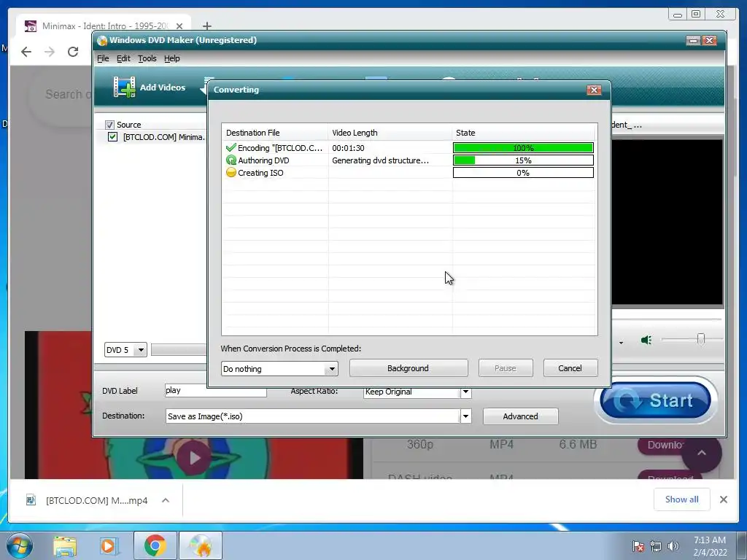The image size is (747, 560).
Task: Click the Action Center flag tray icon
Action: (638, 546)
